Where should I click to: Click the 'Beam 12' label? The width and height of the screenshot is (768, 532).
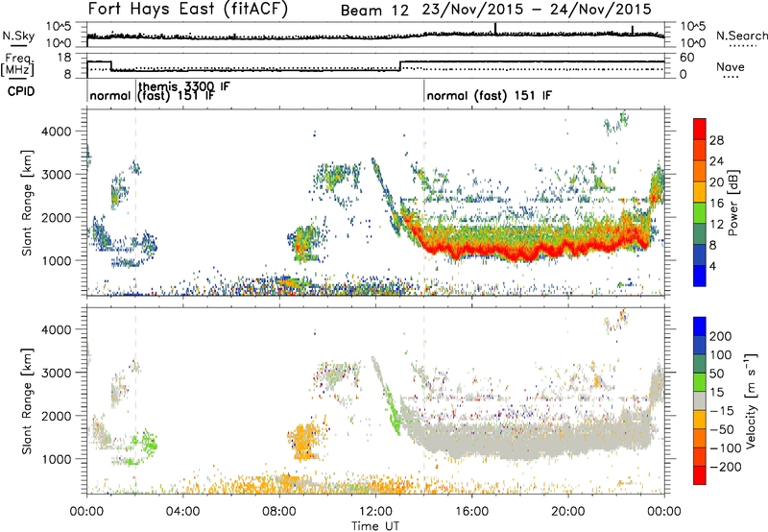point(374,11)
